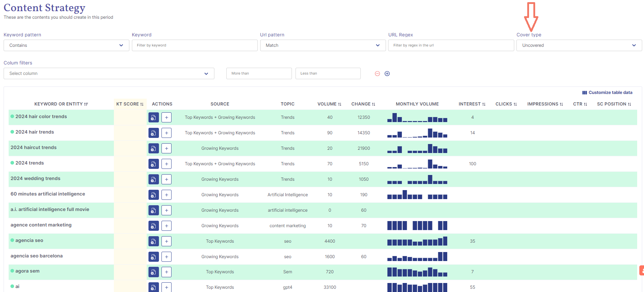The width and height of the screenshot is (644, 292).
Task: Click document icon for a.i. artificial intelligence full movie
Action: [x=154, y=210]
